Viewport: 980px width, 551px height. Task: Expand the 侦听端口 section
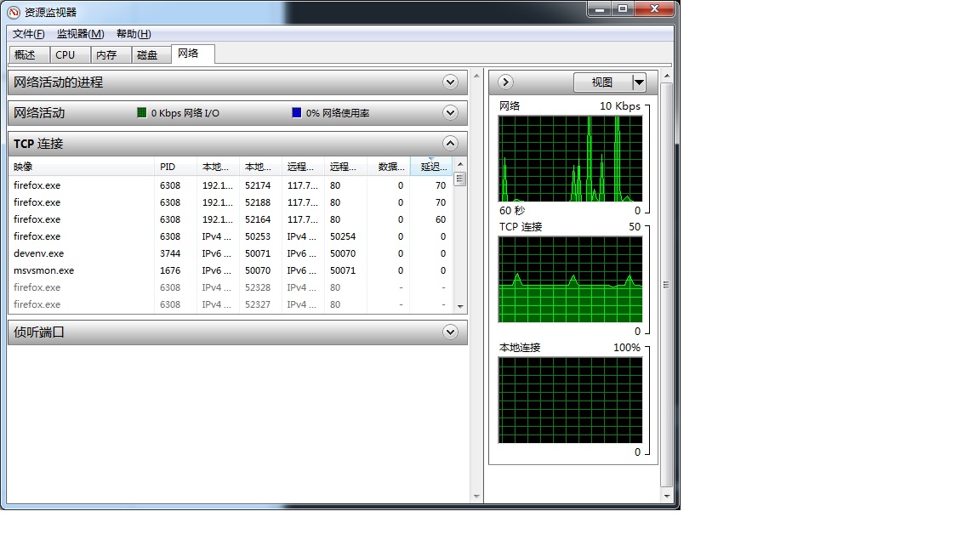pos(451,332)
